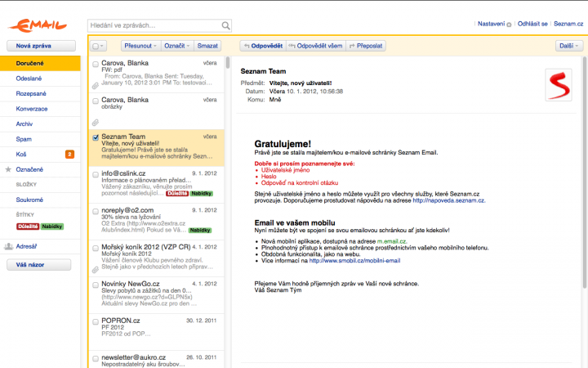This screenshot has width=588, height=368.
Task: Check the noreply@o2.com message
Action: pos(96,212)
